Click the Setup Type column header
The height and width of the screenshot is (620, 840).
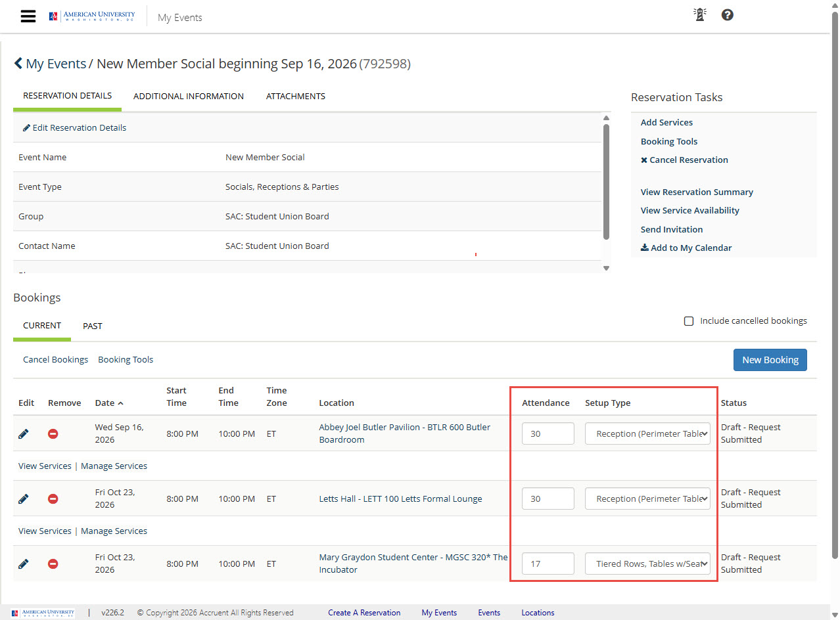(x=607, y=403)
